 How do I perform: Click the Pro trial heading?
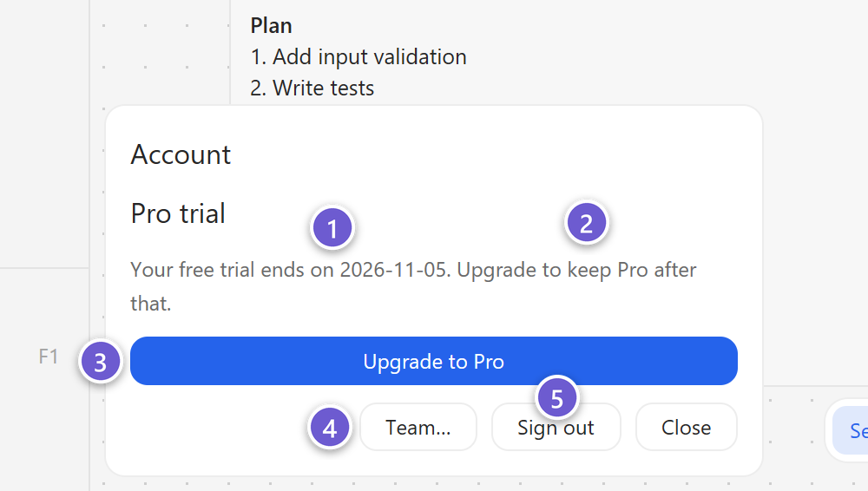click(178, 213)
